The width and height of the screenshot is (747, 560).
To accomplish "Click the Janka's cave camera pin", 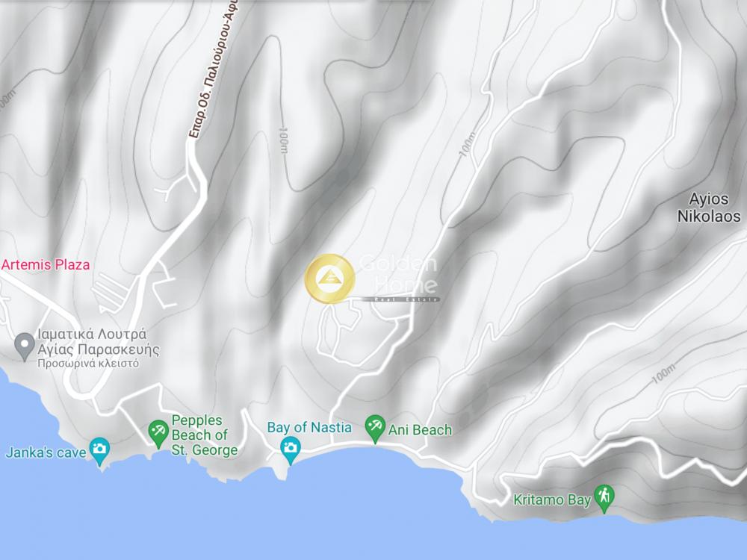I will click(99, 450).
